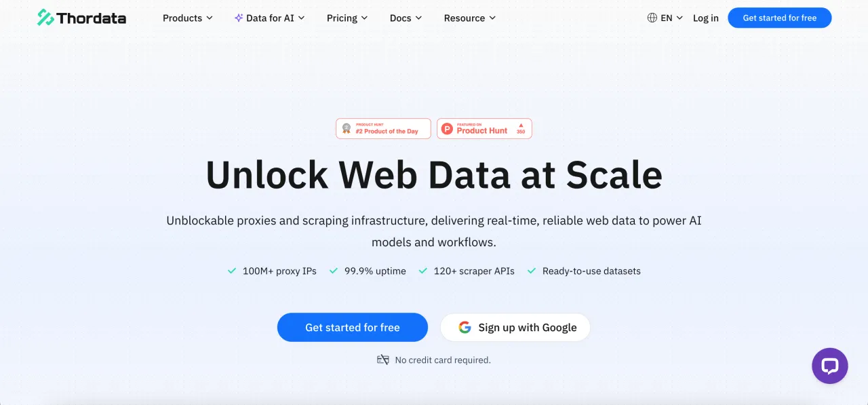The width and height of the screenshot is (868, 405).
Task: Click the red Product Hunt P logo
Action: pos(447,128)
